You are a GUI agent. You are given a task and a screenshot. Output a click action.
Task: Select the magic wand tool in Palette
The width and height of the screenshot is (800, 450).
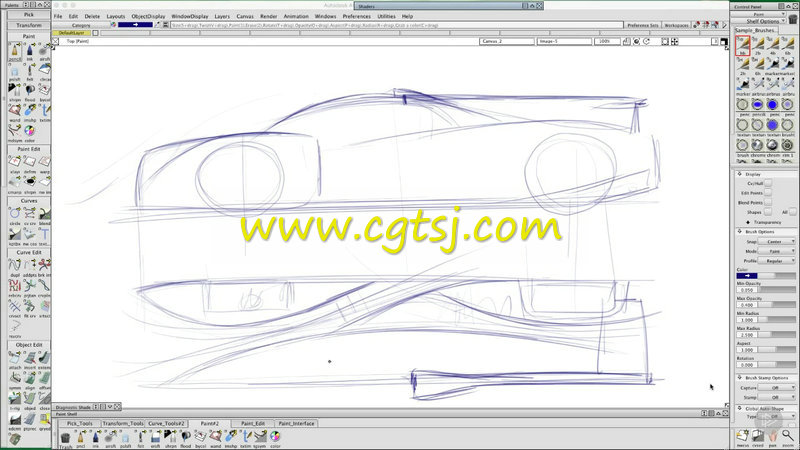15,113
